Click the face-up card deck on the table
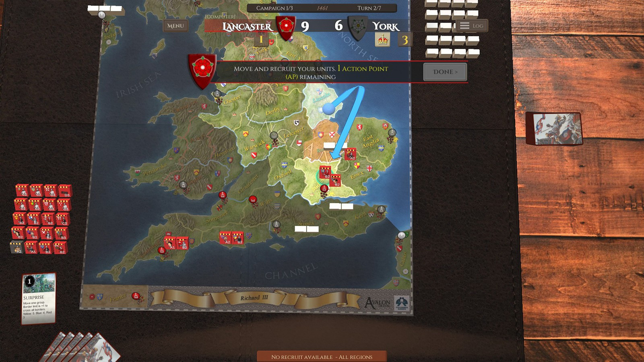This screenshot has height=362, width=644. point(554,128)
